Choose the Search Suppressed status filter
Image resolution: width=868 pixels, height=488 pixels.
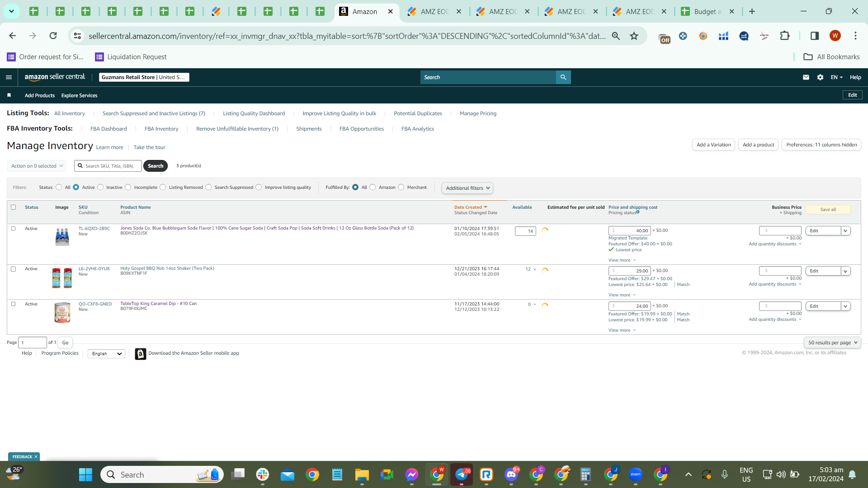[208, 187]
